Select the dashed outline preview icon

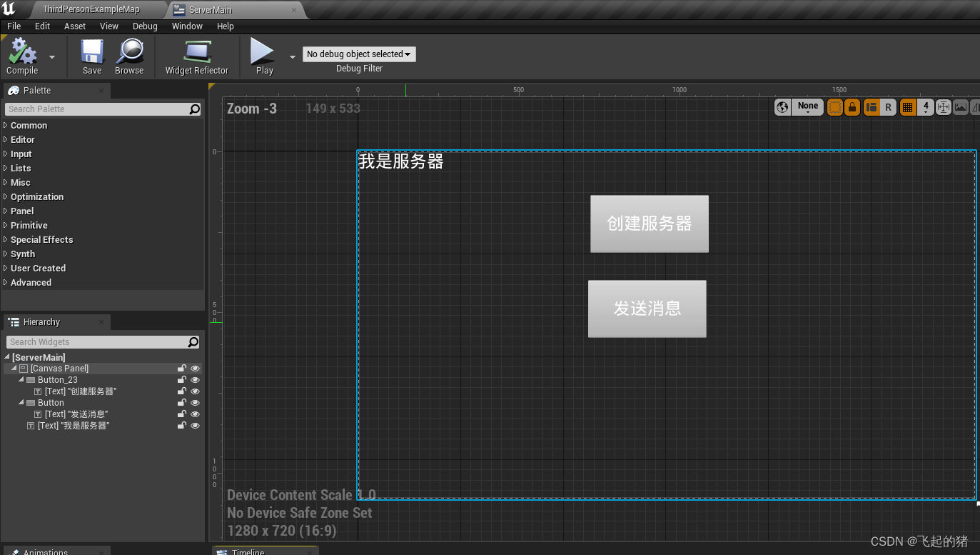click(835, 106)
